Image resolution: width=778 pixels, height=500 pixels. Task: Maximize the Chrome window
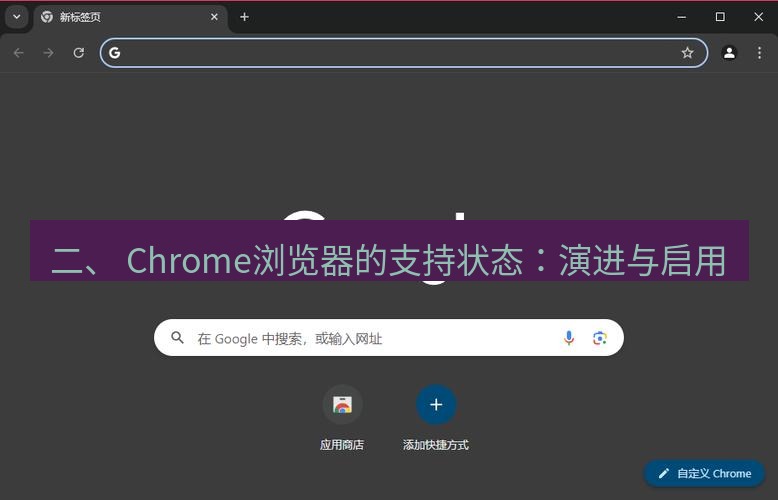point(720,17)
